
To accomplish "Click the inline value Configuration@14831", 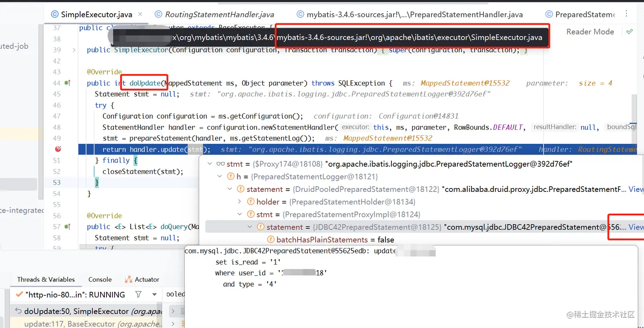I will pos(418,116).
